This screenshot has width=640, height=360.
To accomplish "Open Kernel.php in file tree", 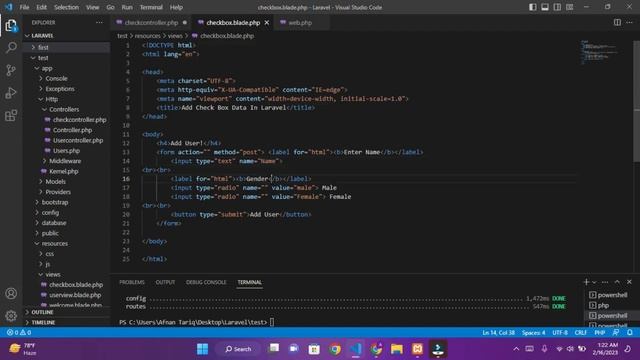I will click(x=63, y=171).
